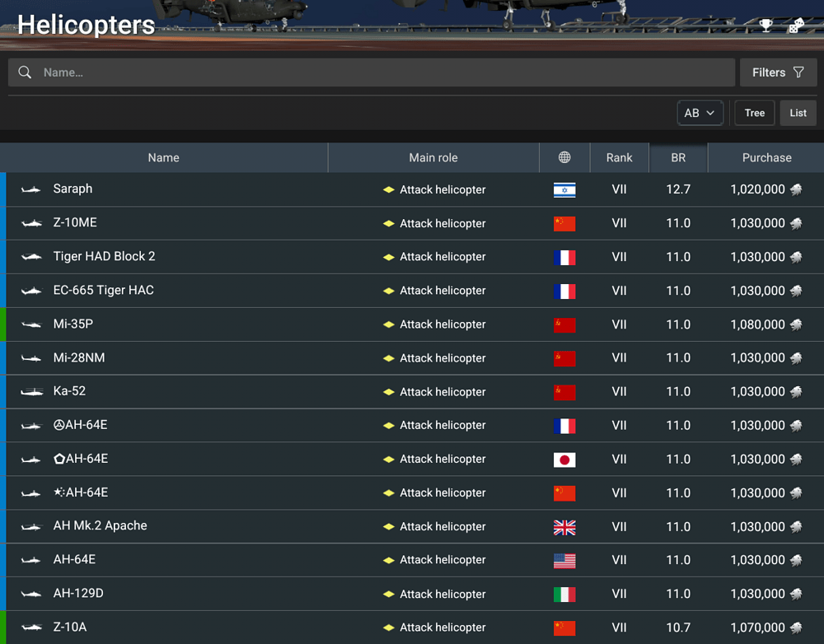Open the Mi-35P helicopter entry
Image resolution: width=824 pixels, height=644 pixels.
point(412,324)
